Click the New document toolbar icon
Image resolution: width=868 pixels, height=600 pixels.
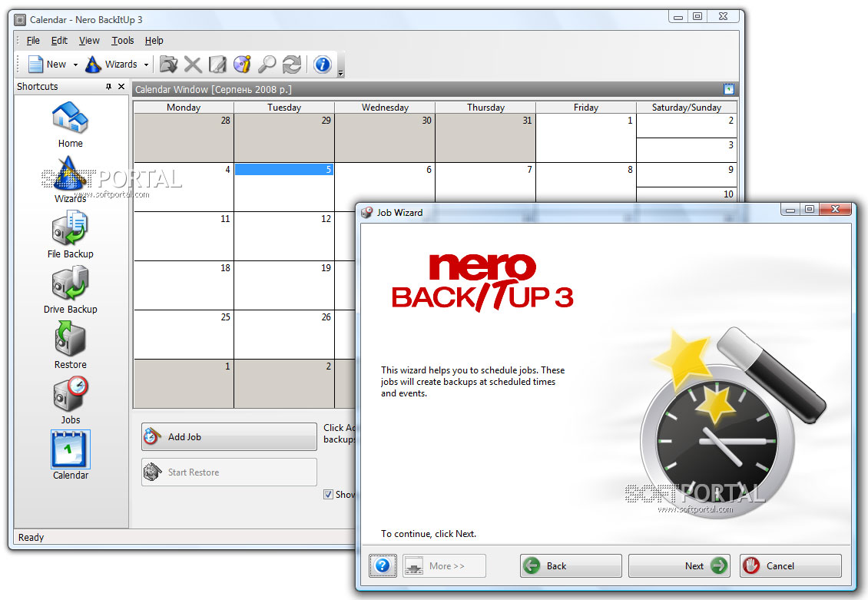(35, 65)
